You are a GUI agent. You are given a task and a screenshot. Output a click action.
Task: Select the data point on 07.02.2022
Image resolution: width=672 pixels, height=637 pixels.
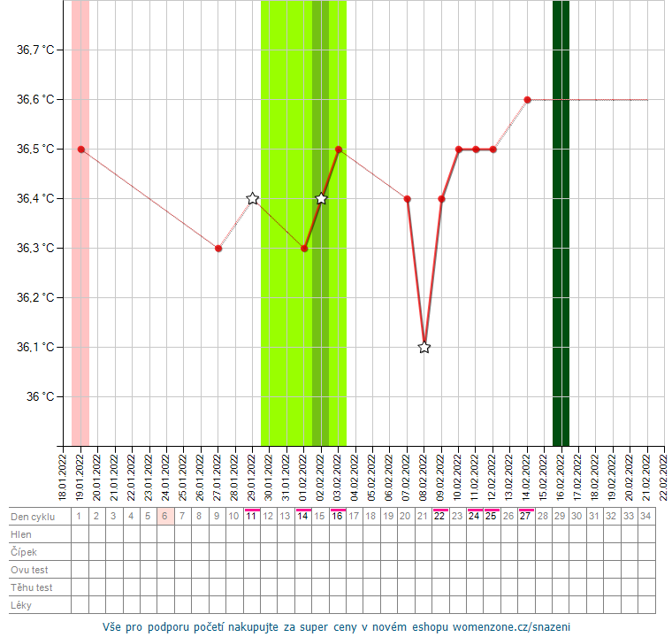click(x=407, y=198)
